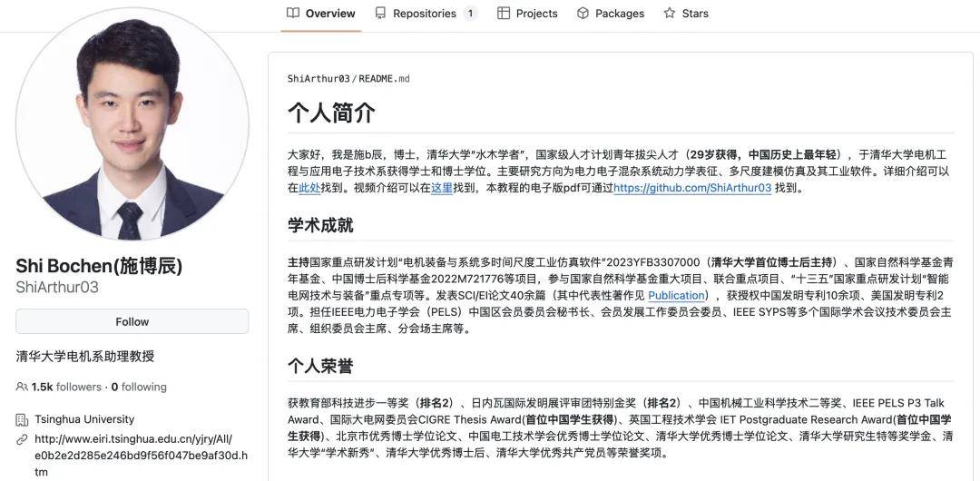Open the README.md file link
Screen dimensions: 980x481
(x=385, y=79)
